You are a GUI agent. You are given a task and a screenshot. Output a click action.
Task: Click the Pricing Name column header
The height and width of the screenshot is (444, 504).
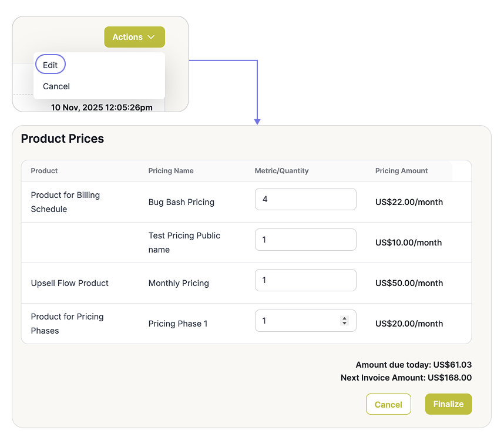(x=171, y=171)
